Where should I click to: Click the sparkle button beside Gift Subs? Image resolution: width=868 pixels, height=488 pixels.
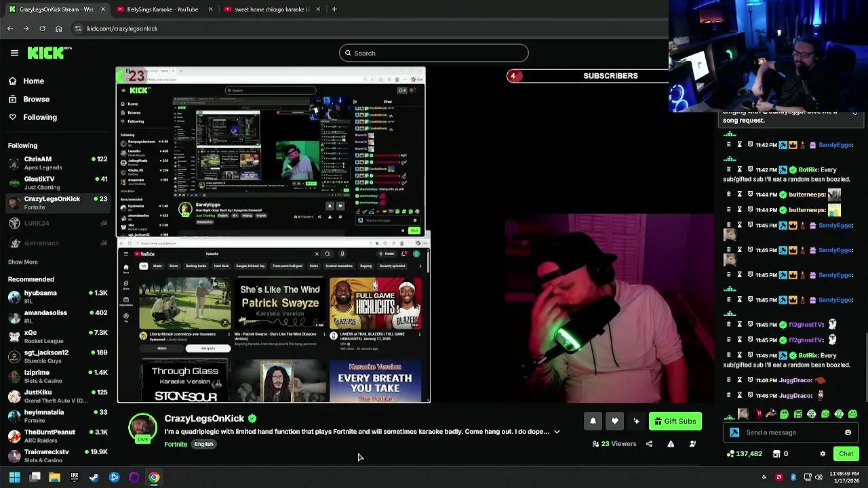(636, 422)
